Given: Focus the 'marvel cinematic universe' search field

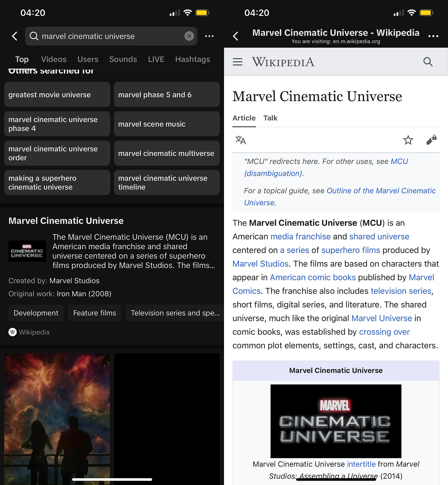Looking at the screenshot, I should [x=111, y=36].
